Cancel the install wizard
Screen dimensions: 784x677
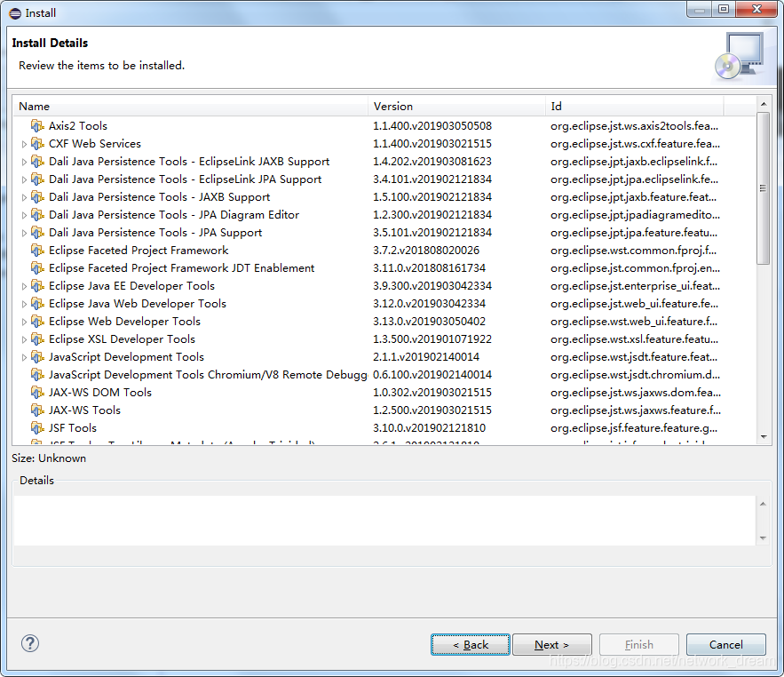(726, 644)
